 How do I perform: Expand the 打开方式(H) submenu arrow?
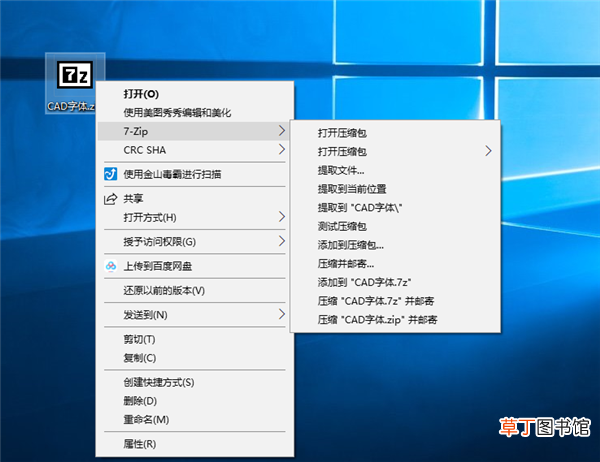coord(282,217)
